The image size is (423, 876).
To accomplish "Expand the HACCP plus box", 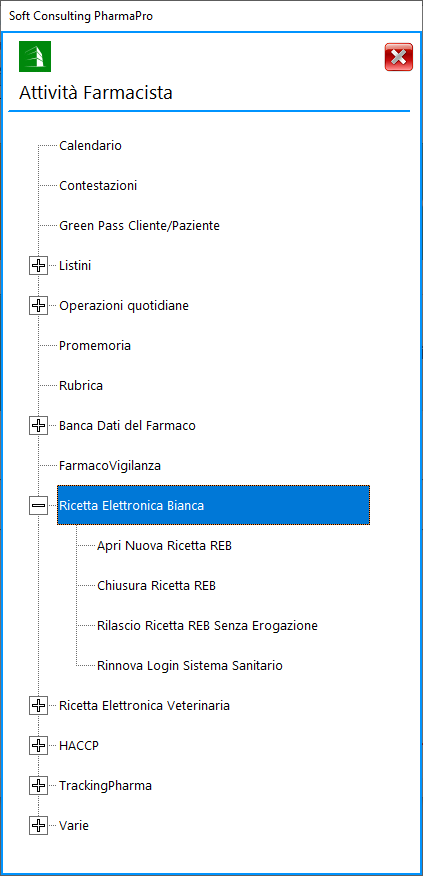I will [38, 745].
